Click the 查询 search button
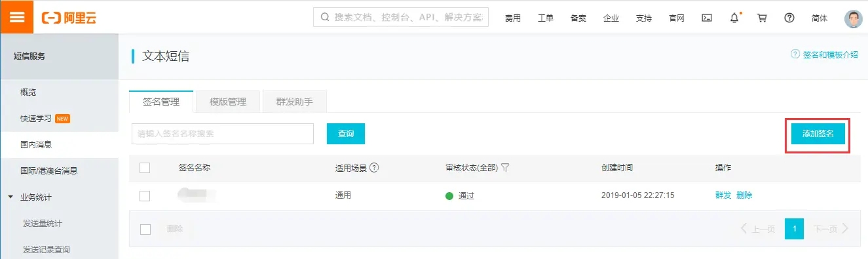868x259 pixels. point(346,134)
